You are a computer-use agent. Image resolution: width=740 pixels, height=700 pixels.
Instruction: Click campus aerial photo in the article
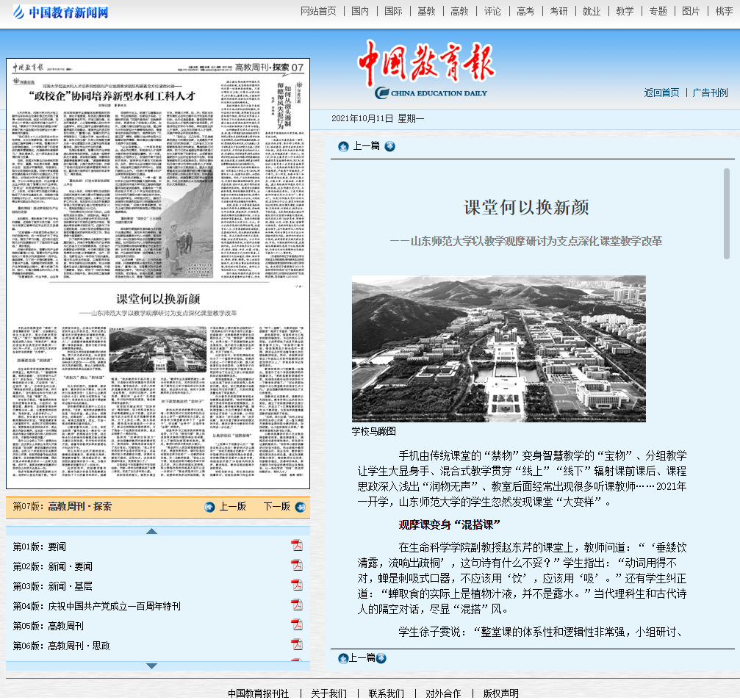click(498, 348)
